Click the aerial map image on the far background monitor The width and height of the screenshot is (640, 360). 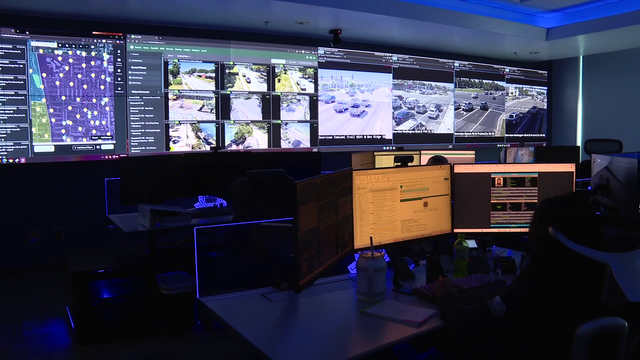click(x=520, y=155)
